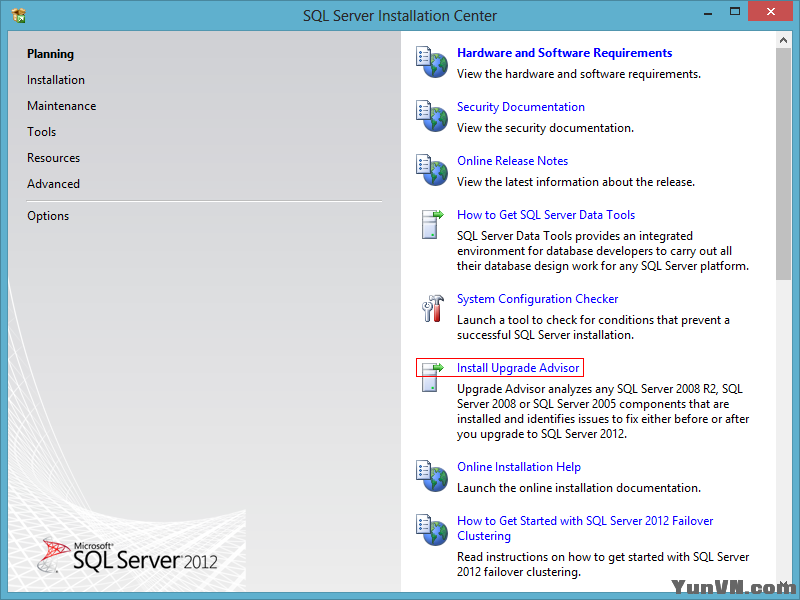Image resolution: width=800 pixels, height=600 pixels.
Task: Open the Failover Clustering getting started link
Action: tap(585, 529)
